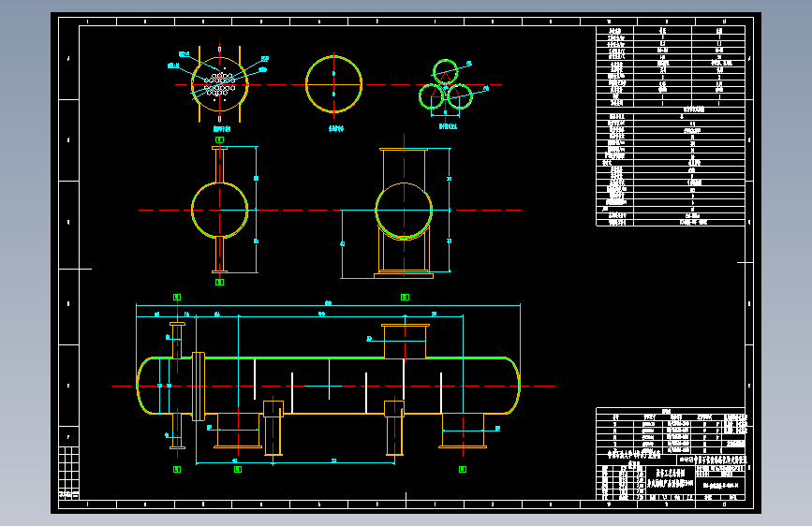Click the green marker above the side cross-section view
812x526 pixels.
(219, 139)
